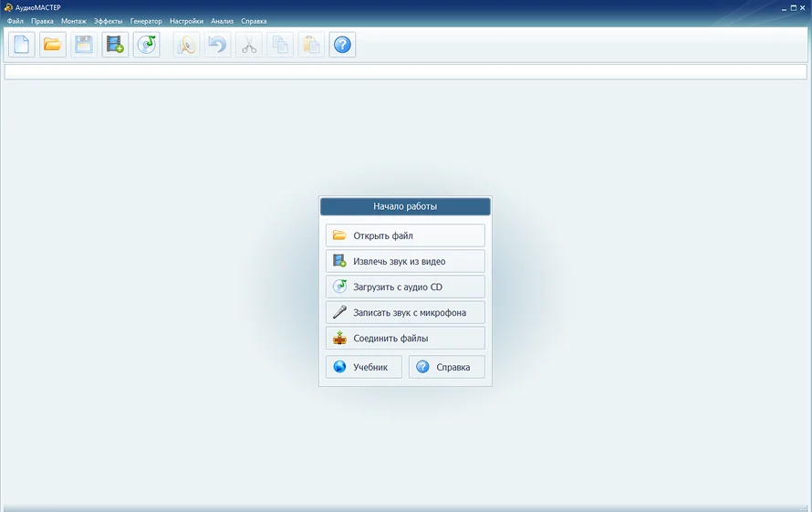Open the Файл menu

(16, 20)
